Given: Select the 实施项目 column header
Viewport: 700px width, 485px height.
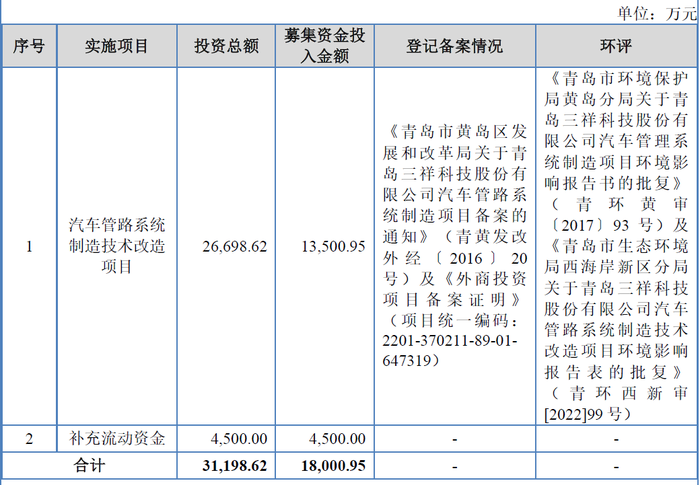Looking at the screenshot, I should pos(117,46).
